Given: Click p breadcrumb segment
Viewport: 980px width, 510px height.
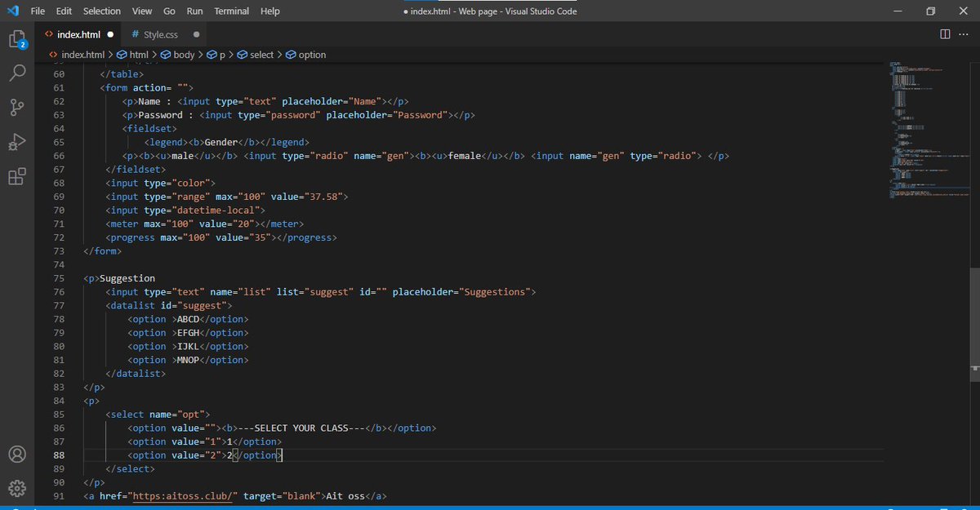Looking at the screenshot, I should point(216,55).
